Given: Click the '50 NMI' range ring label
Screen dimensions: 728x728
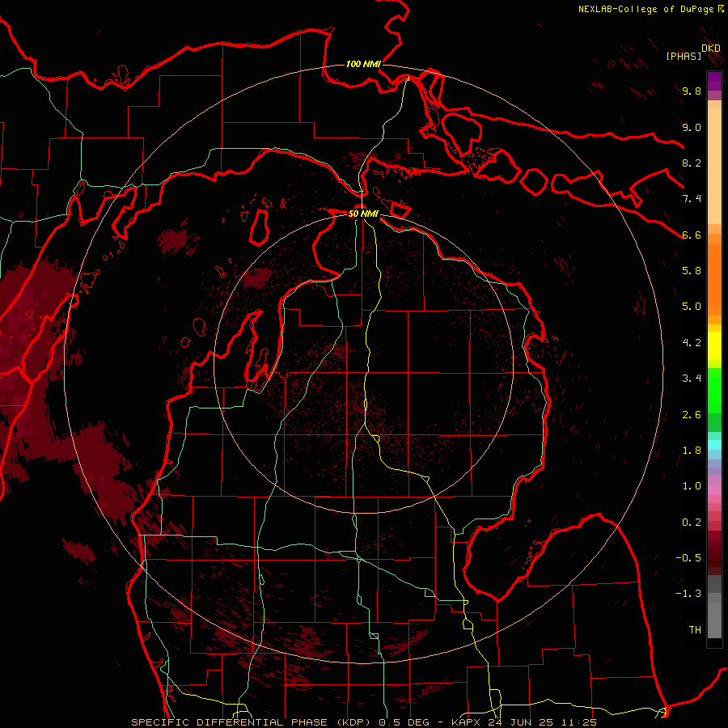Looking at the screenshot, I should tap(363, 214).
